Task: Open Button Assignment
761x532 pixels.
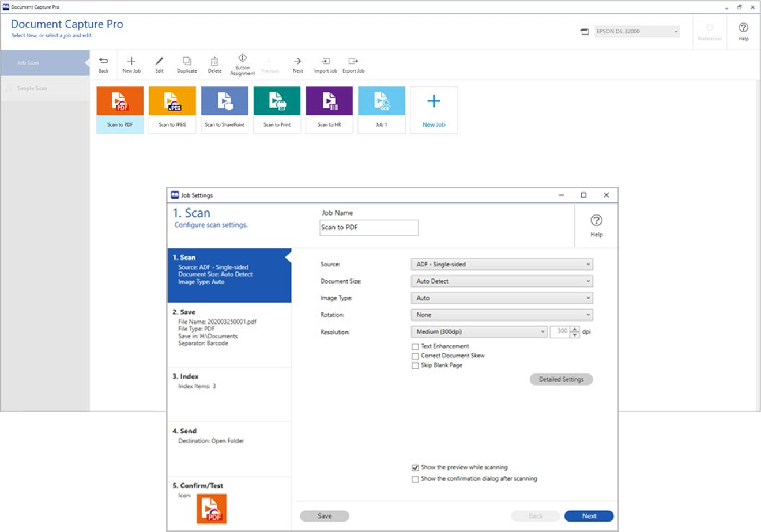Action: pos(242,65)
